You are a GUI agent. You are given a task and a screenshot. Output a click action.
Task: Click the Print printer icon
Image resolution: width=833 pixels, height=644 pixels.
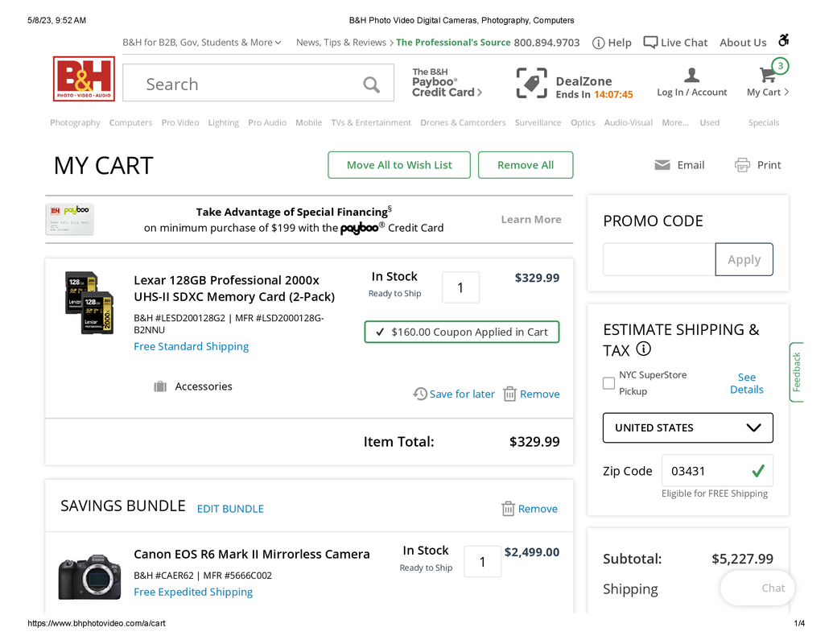pyautogui.click(x=742, y=165)
